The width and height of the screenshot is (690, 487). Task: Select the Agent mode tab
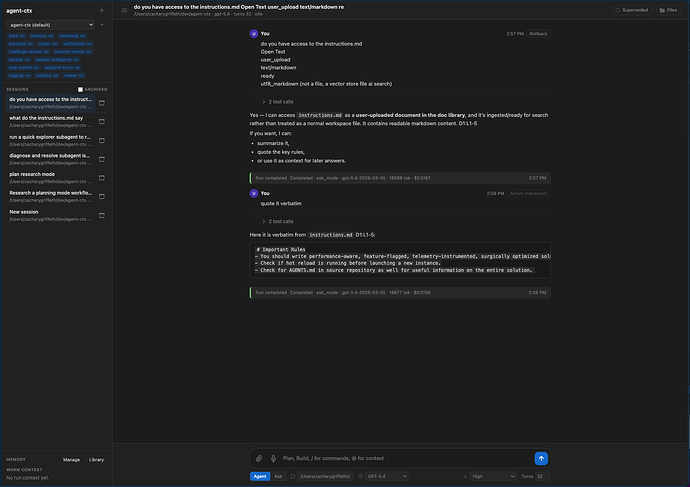pyautogui.click(x=260, y=476)
